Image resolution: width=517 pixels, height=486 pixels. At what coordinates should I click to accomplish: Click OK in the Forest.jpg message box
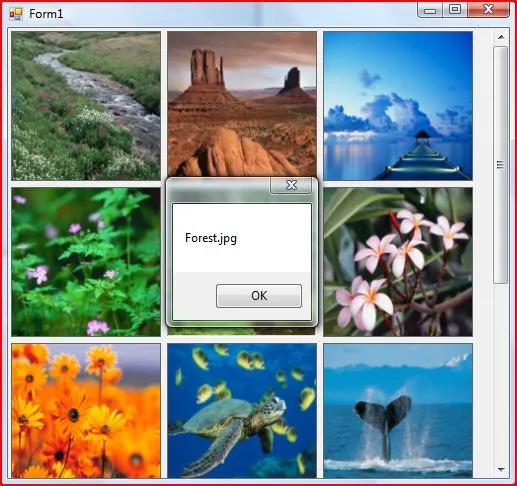[x=259, y=296]
